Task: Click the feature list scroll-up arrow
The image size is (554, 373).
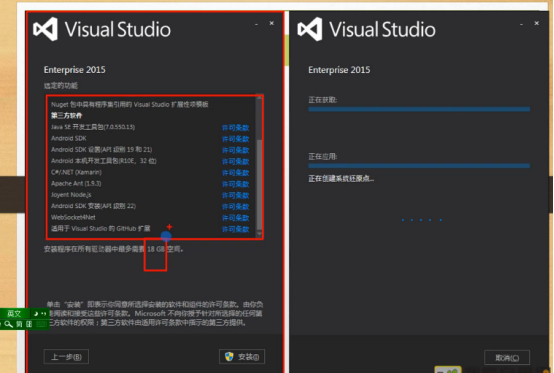Action: click(x=260, y=98)
